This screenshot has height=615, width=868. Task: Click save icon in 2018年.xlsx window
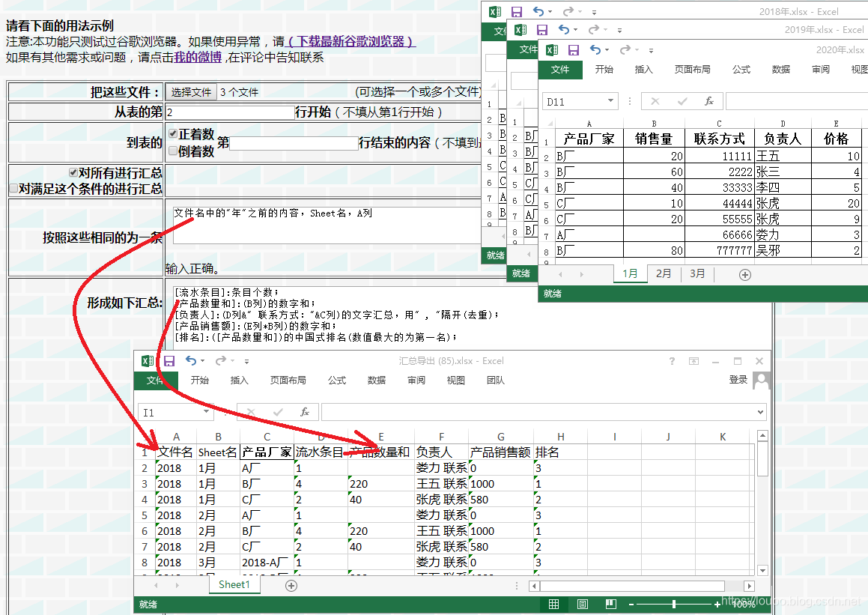[517, 12]
